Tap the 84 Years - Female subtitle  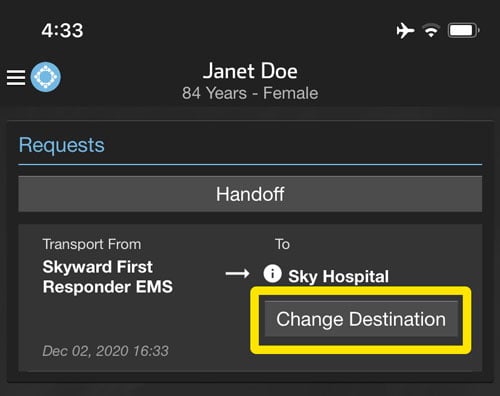click(250, 93)
